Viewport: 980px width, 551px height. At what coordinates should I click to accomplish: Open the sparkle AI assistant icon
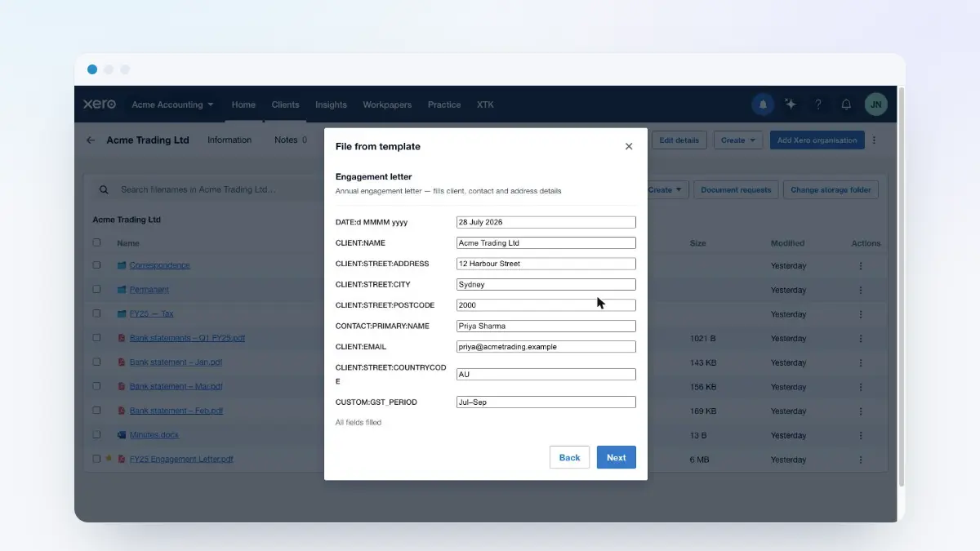(x=791, y=104)
